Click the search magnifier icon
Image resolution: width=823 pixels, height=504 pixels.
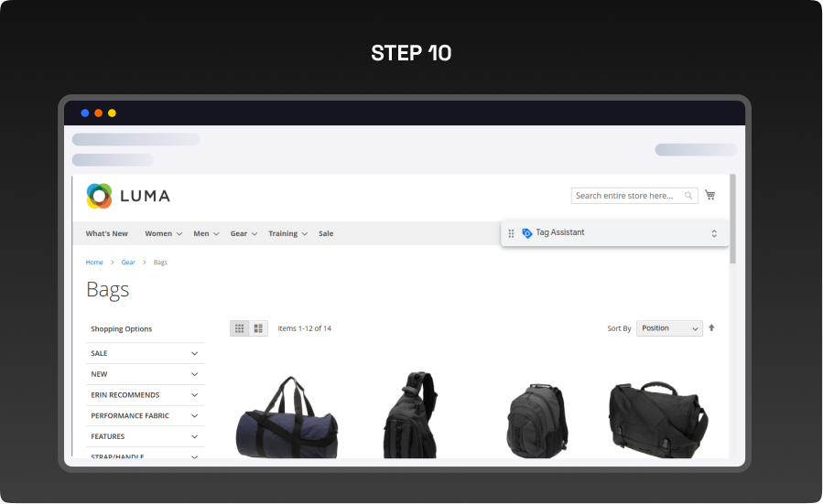pyautogui.click(x=688, y=196)
